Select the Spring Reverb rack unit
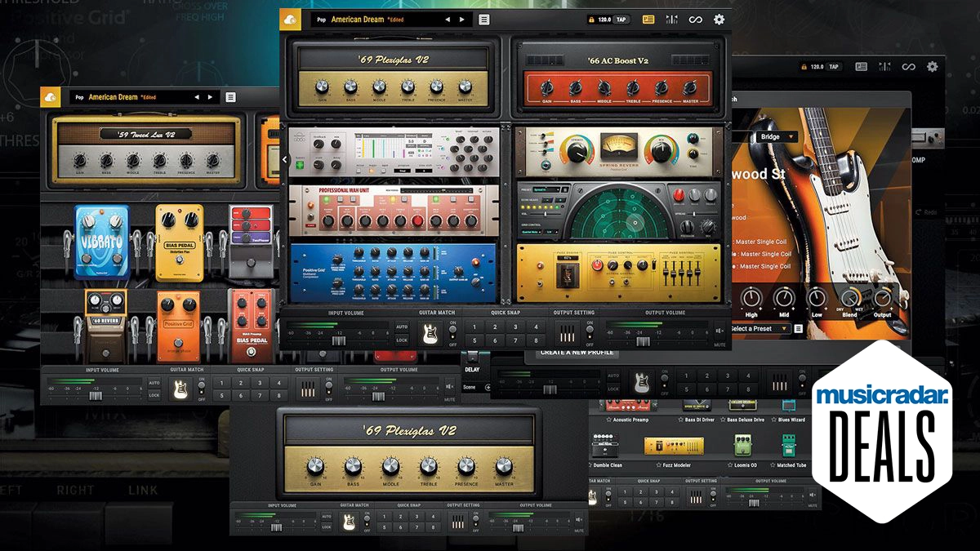This screenshot has width=980, height=551. pos(621,153)
